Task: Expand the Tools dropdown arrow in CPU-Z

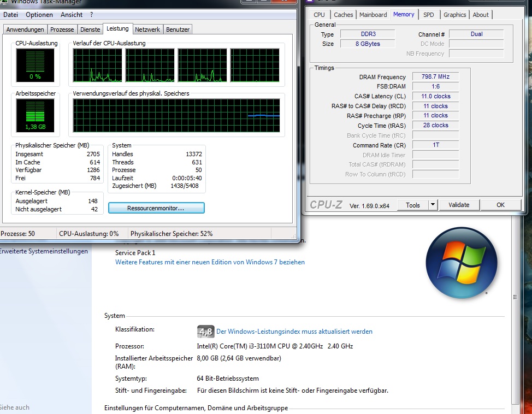Action: click(433, 205)
